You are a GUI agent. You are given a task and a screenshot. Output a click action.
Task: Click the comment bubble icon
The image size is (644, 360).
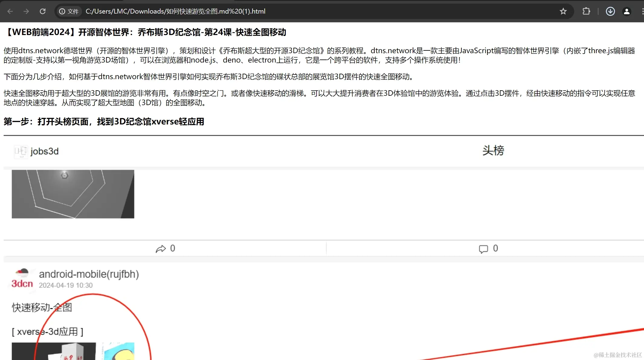[483, 249]
